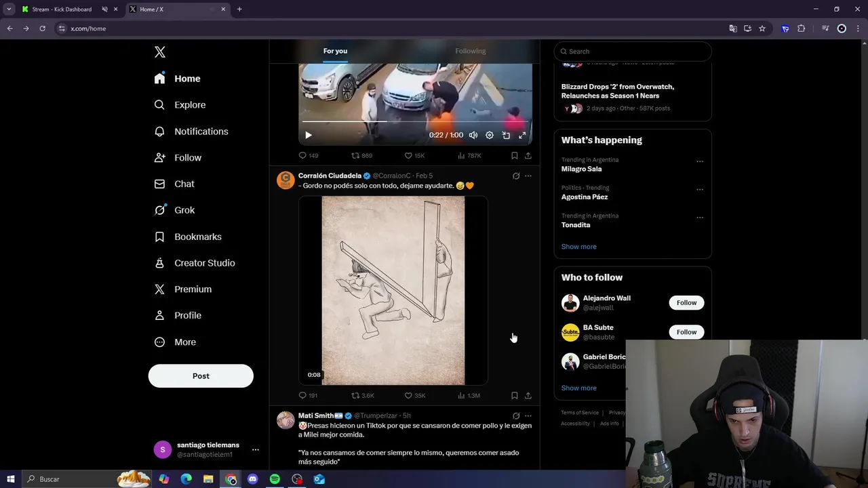Open more options on Mati Smith tweet
This screenshot has height=488, width=868.
coord(528,415)
